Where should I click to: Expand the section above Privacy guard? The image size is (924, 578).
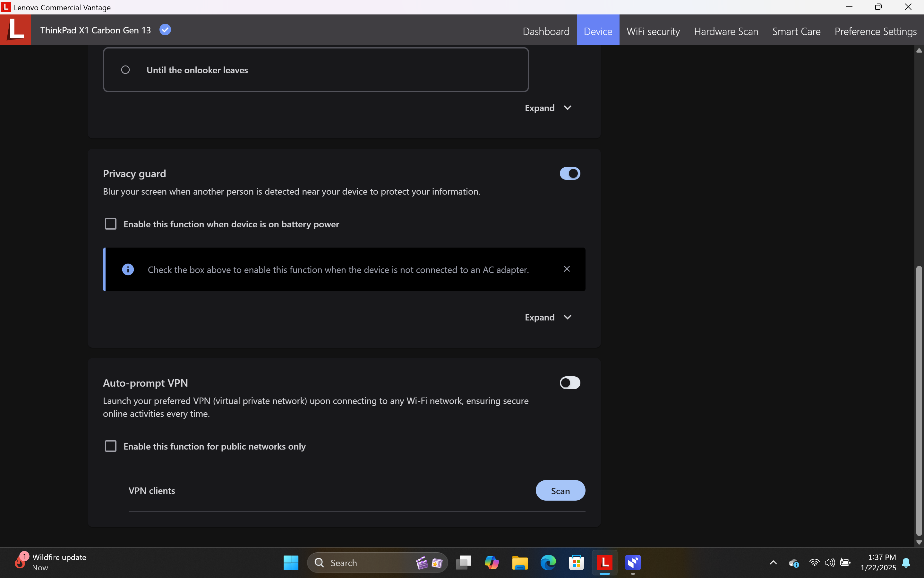[548, 108]
